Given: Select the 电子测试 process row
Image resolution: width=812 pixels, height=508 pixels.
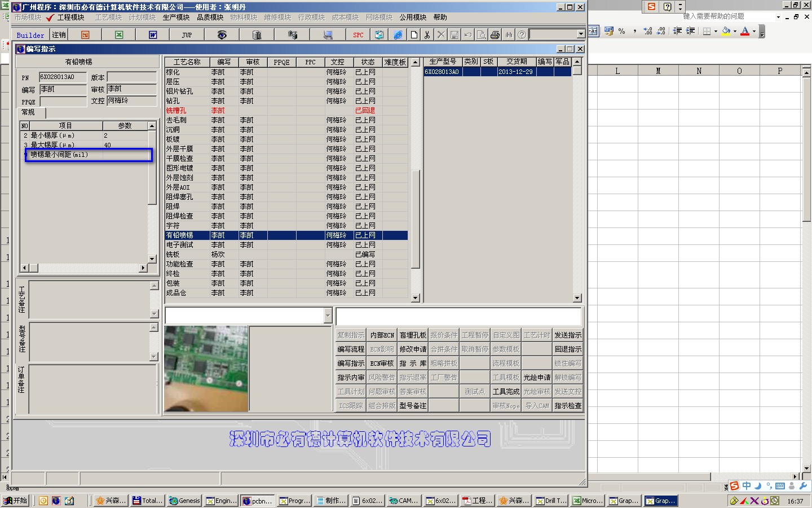Looking at the screenshot, I should pyautogui.click(x=286, y=245).
